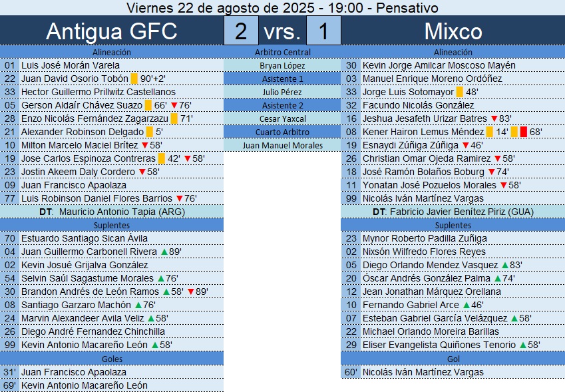
Task: Click the Cuarto Arbitro label
Action: (x=282, y=132)
